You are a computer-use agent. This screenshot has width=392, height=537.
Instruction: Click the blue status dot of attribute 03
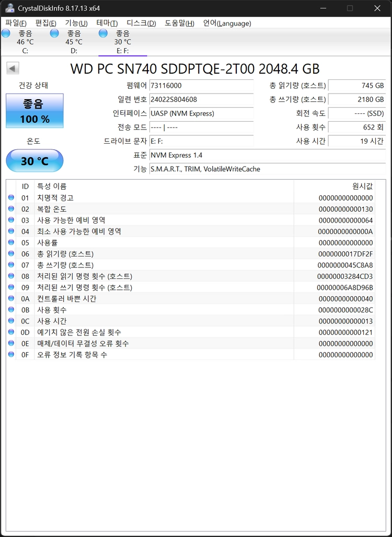pyautogui.click(x=11, y=219)
